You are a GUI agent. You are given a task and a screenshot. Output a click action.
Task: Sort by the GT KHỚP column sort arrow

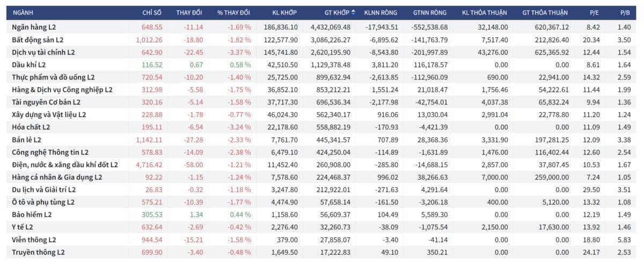(354, 12)
